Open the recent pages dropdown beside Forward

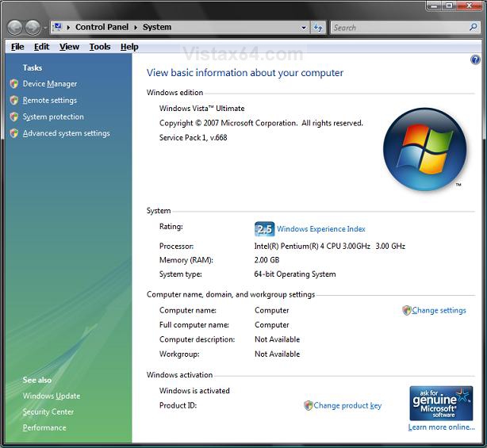(x=45, y=28)
